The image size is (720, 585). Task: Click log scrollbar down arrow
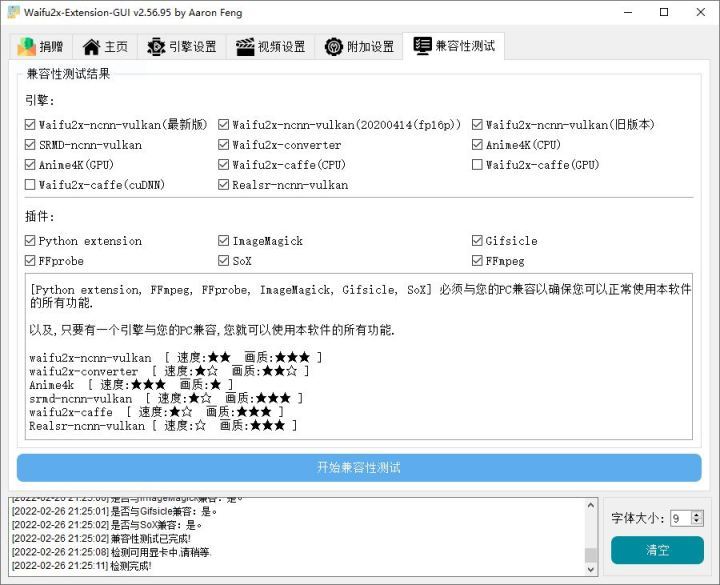[x=591, y=569]
